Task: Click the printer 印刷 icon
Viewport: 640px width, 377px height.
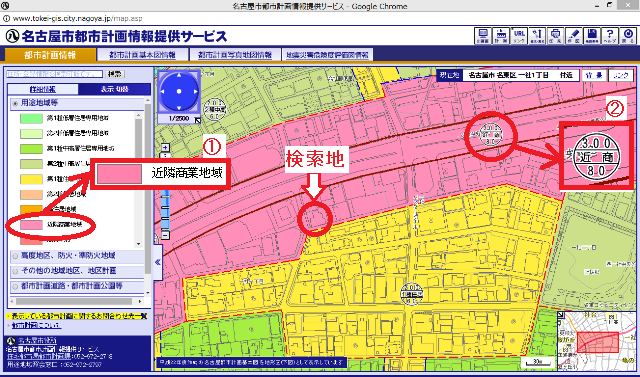Action: click(x=555, y=36)
